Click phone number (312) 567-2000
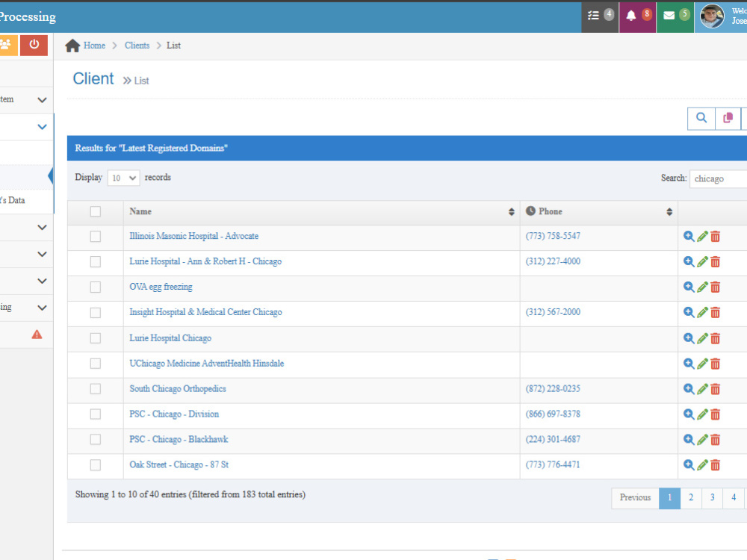Screen dimensions: 747x560 [x=553, y=312]
